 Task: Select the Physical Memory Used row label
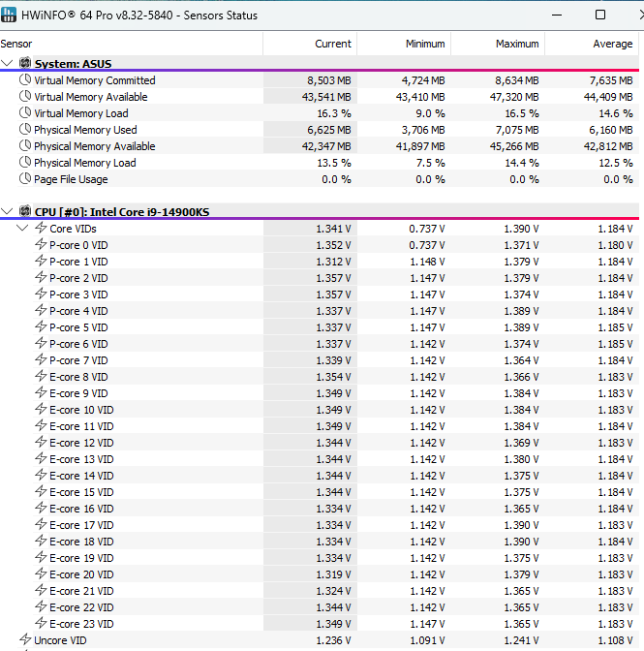pyautogui.click(x=85, y=130)
